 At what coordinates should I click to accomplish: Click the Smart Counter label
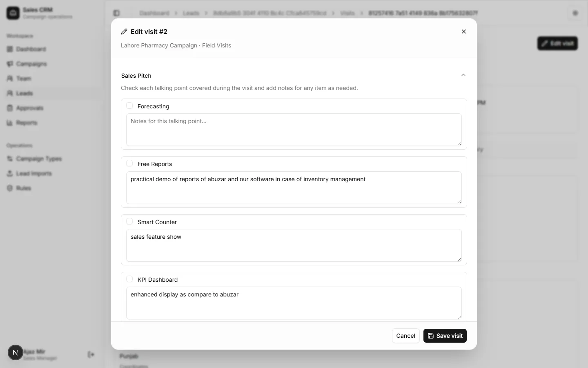[157, 222]
